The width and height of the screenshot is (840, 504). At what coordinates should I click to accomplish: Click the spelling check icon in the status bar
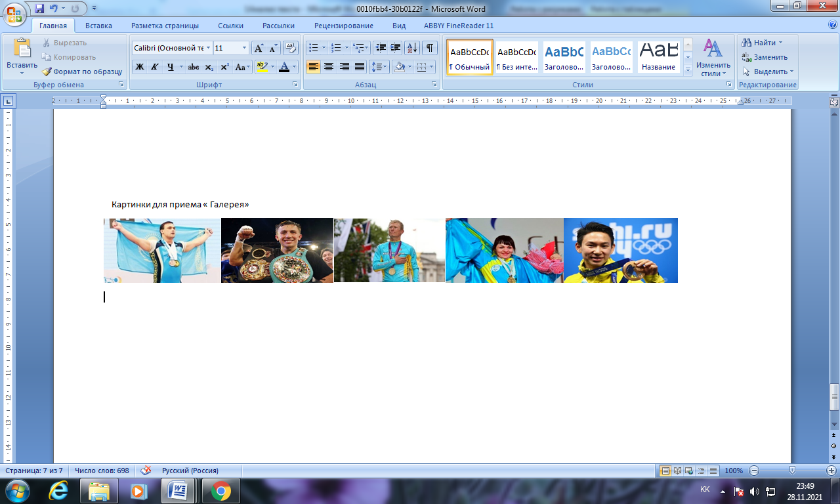coord(146,471)
